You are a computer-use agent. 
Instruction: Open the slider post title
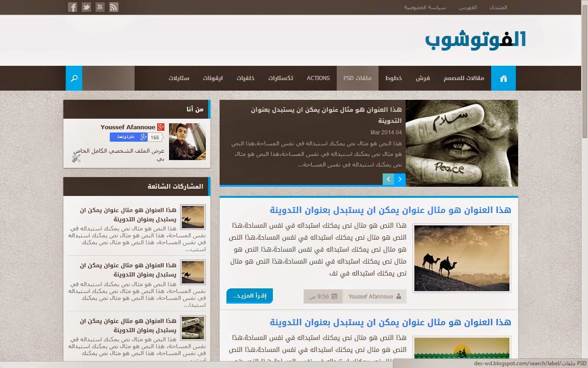tap(326, 115)
